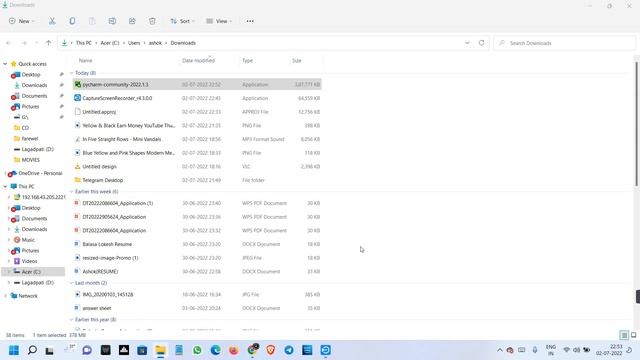The width and height of the screenshot is (640, 360).
Task: Click the Cut icon in toolbar
Action: [x=52, y=21]
